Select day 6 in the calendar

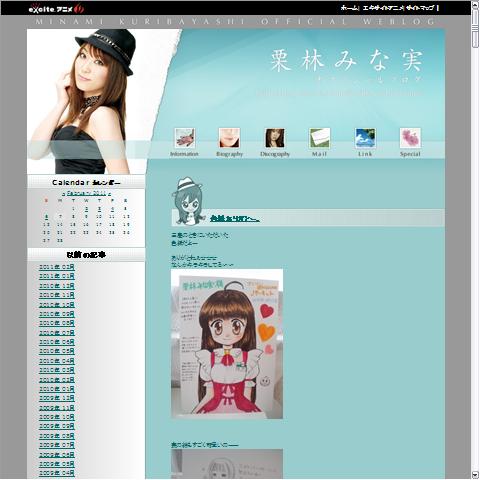(46, 217)
